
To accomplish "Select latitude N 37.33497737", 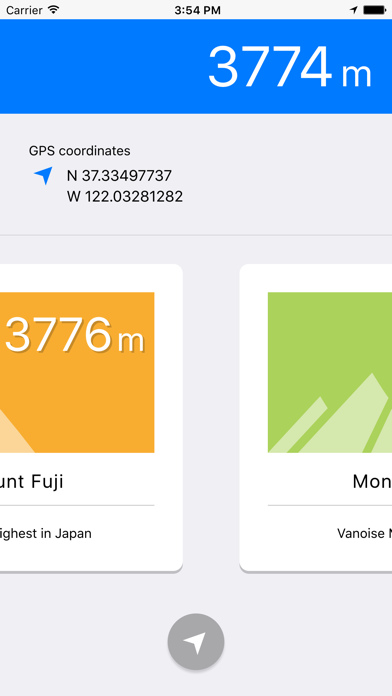I will pos(119,176).
